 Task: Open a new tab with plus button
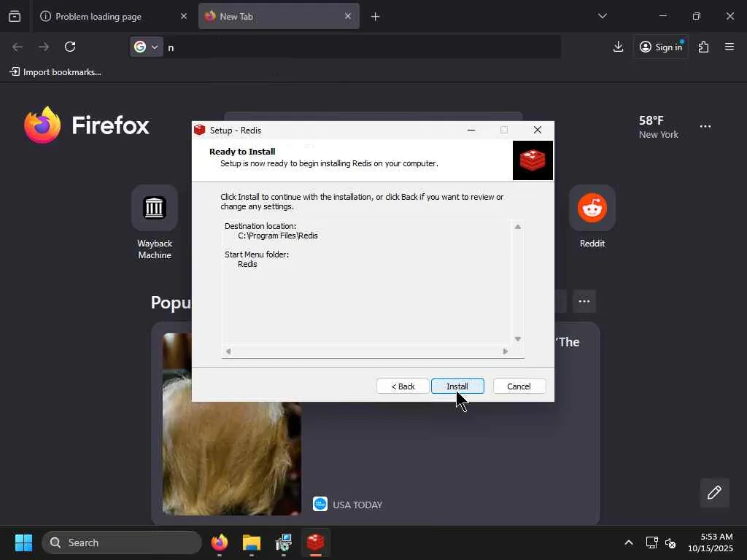click(376, 17)
